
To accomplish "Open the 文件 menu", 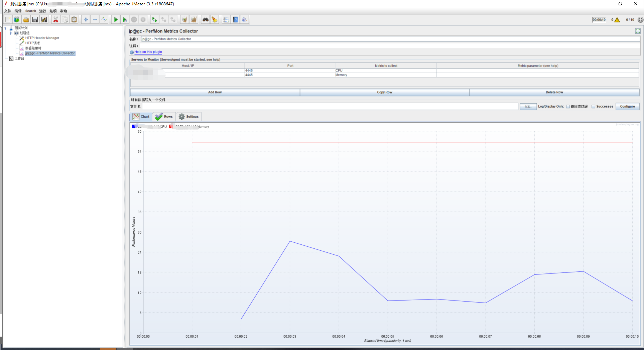I will tap(8, 11).
